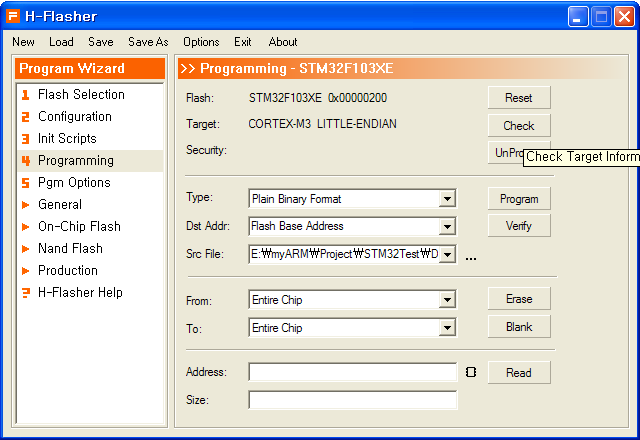Click the chip icon next to Address field
Viewport: 640px width, 440px height.
coord(471,372)
